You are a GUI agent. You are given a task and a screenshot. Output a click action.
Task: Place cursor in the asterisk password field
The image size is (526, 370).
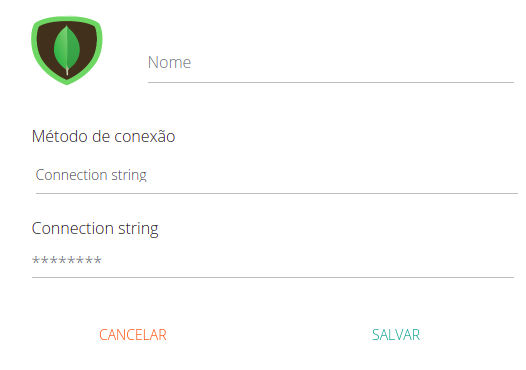[x=273, y=261]
